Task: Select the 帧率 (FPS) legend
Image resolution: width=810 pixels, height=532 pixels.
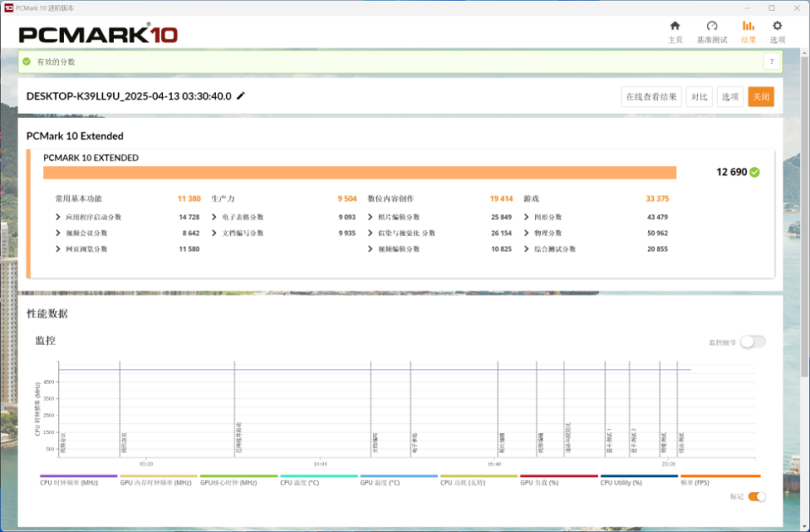Action: [x=720, y=481]
